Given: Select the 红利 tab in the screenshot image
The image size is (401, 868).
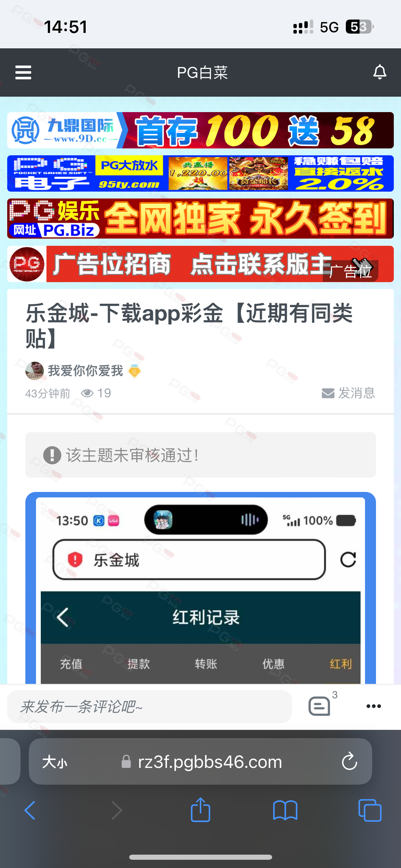Looking at the screenshot, I should click(341, 664).
